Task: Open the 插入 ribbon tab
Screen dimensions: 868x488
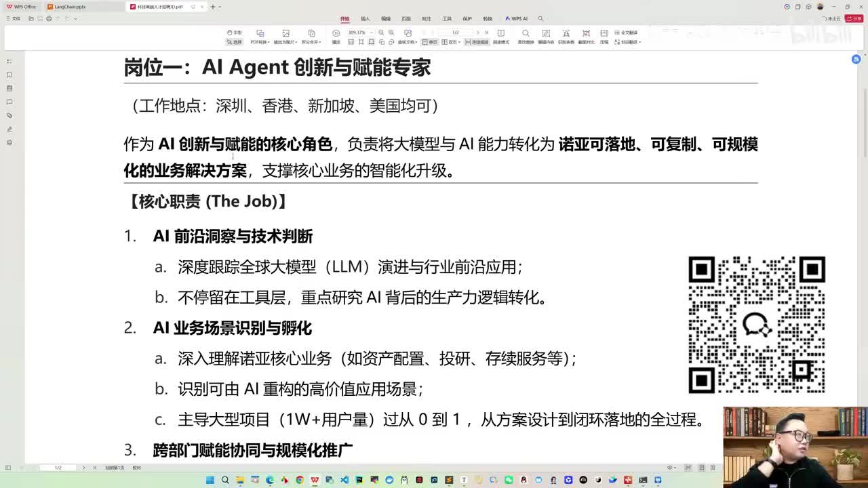Action: point(366,19)
